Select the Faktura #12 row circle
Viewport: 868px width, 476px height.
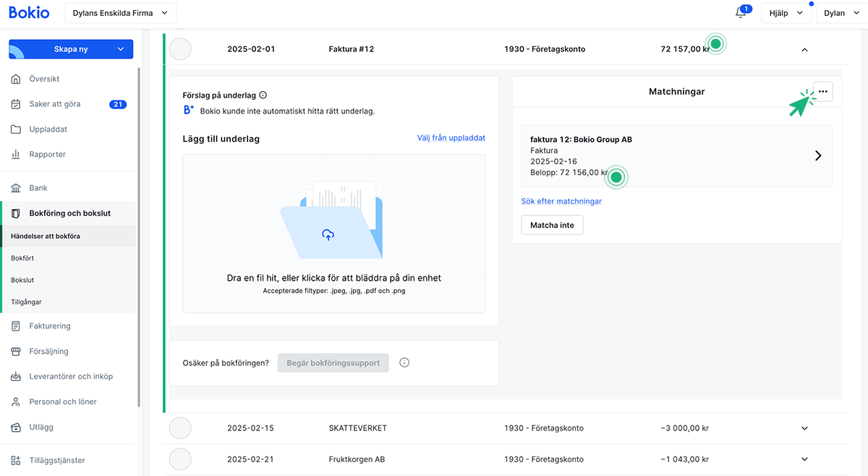tap(180, 49)
